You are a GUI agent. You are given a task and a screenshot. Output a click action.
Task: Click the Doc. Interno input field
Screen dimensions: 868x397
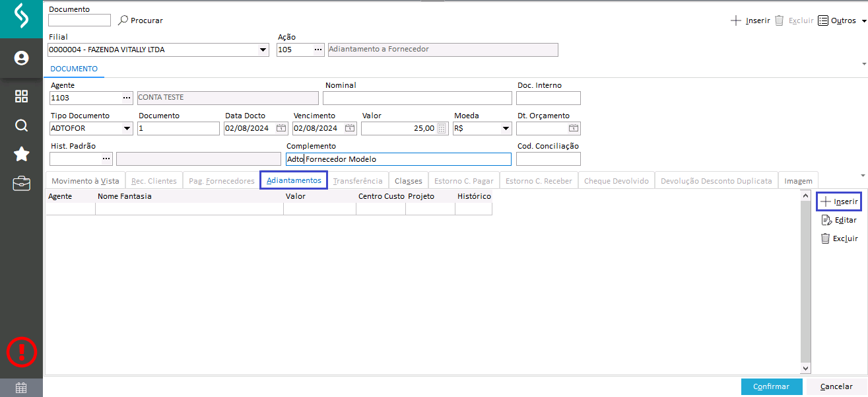(549, 98)
